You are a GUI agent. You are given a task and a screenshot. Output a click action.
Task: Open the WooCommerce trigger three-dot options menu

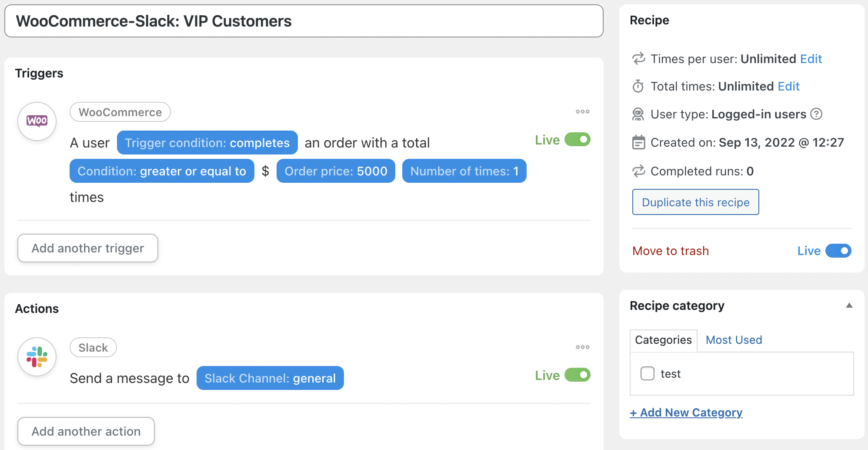pos(582,112)
